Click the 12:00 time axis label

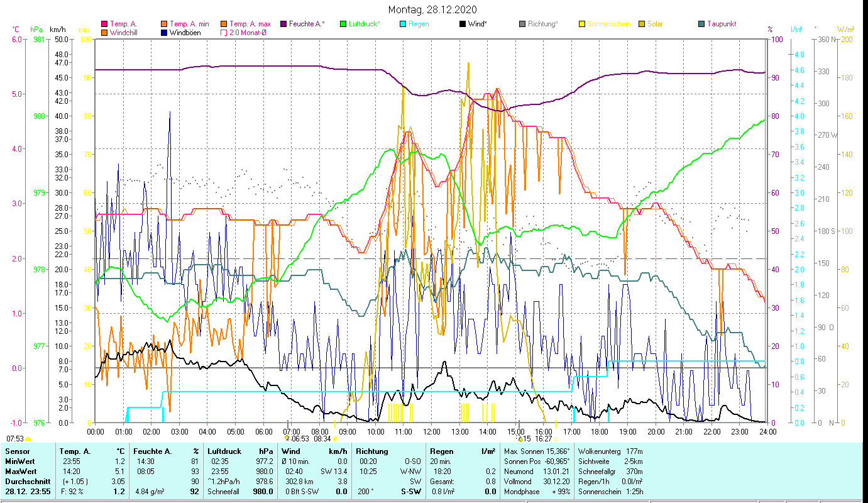pos(432,431)
